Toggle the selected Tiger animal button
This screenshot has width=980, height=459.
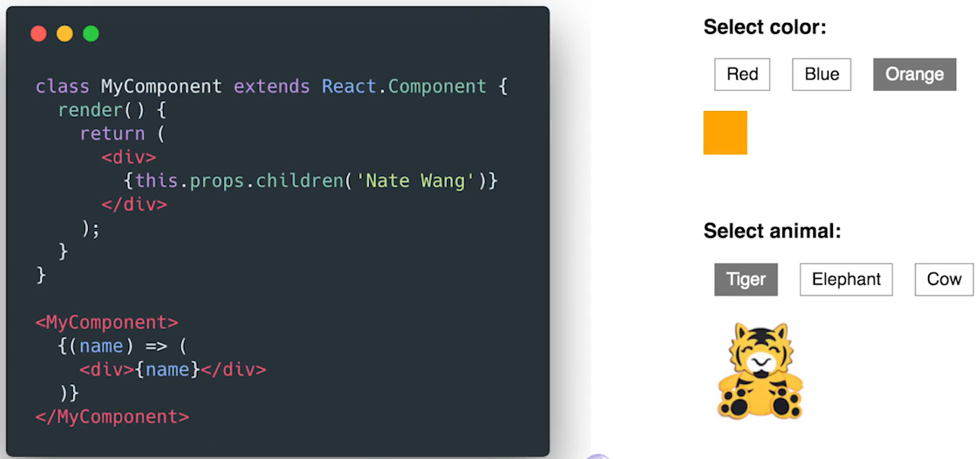746,279
